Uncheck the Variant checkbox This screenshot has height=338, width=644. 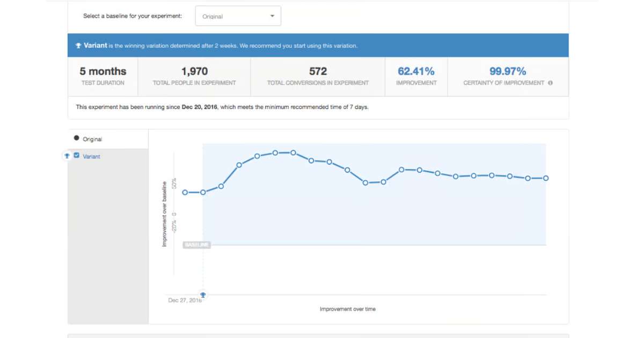point(76,156)
